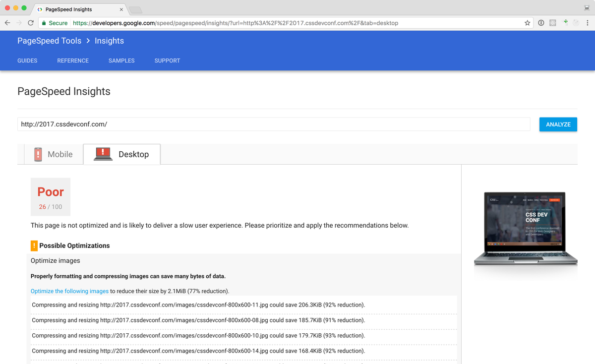The height and width of the screenshot is (364, 595).
Task: Click the Insights breadcrumb link
Action: [x=109, y=41]
